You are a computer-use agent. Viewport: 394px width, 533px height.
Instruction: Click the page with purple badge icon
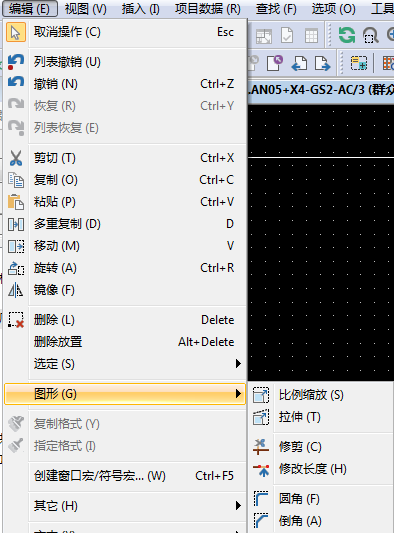[275, 63]
